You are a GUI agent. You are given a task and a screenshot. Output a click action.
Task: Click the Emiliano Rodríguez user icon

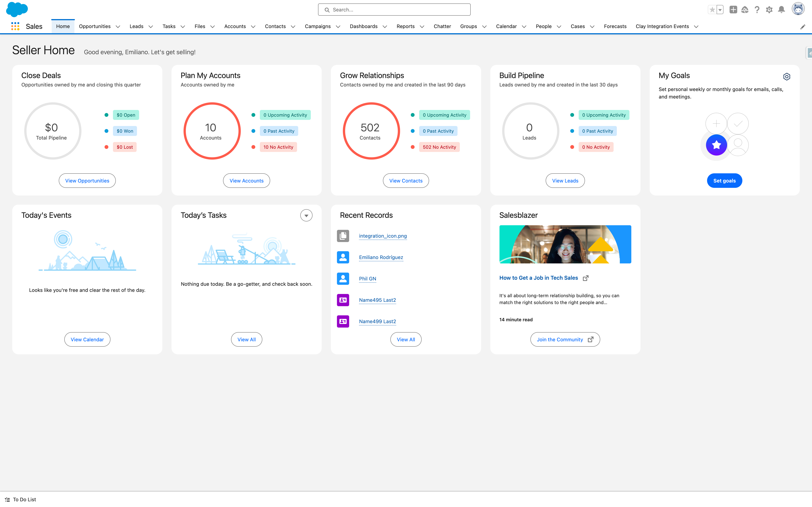(x=343, y=257)
